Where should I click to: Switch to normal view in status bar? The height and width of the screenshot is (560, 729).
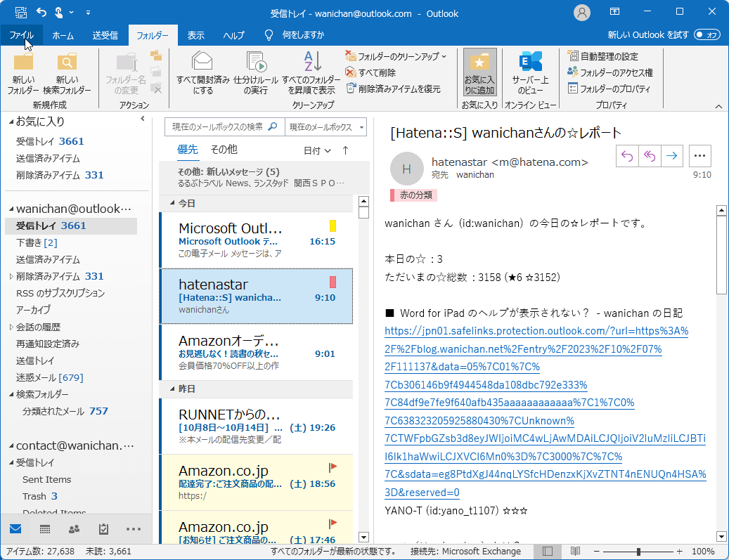point(548,551)
